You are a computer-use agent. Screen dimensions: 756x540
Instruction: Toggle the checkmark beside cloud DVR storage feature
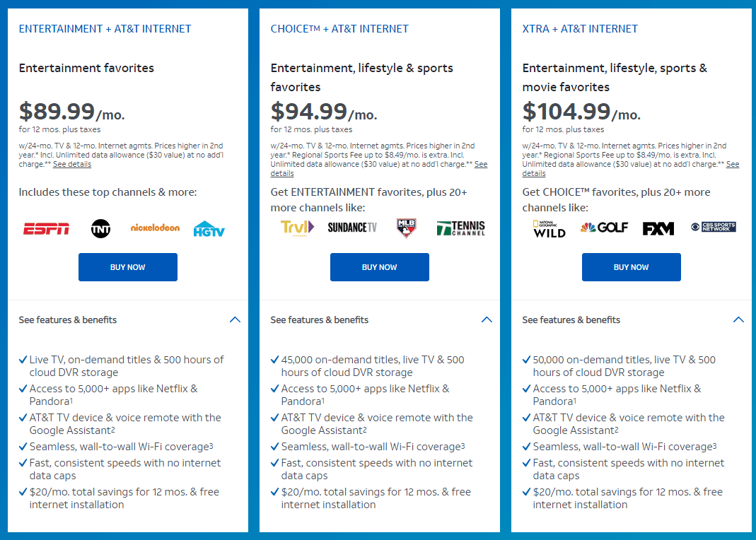(x=23, y=359)
